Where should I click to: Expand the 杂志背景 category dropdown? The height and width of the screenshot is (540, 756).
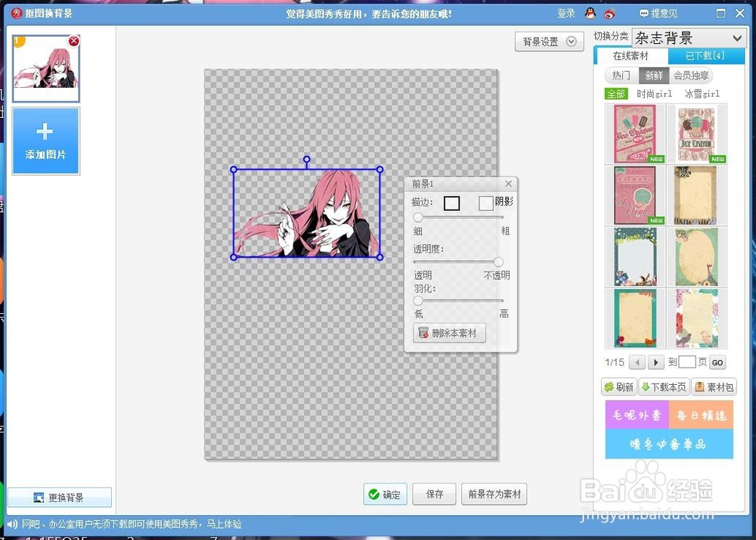pyautogui.click(x=689, y=38)
